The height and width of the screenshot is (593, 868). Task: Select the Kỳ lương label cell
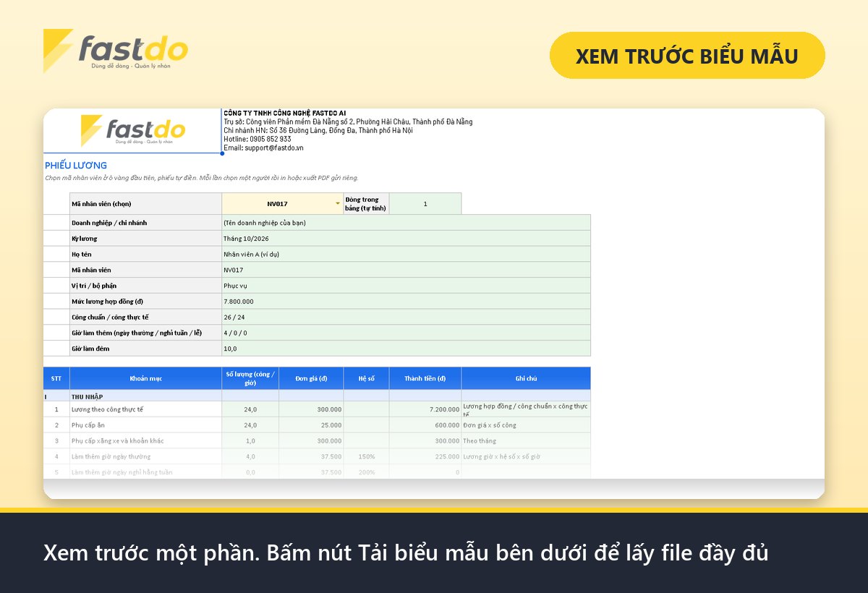145,239
